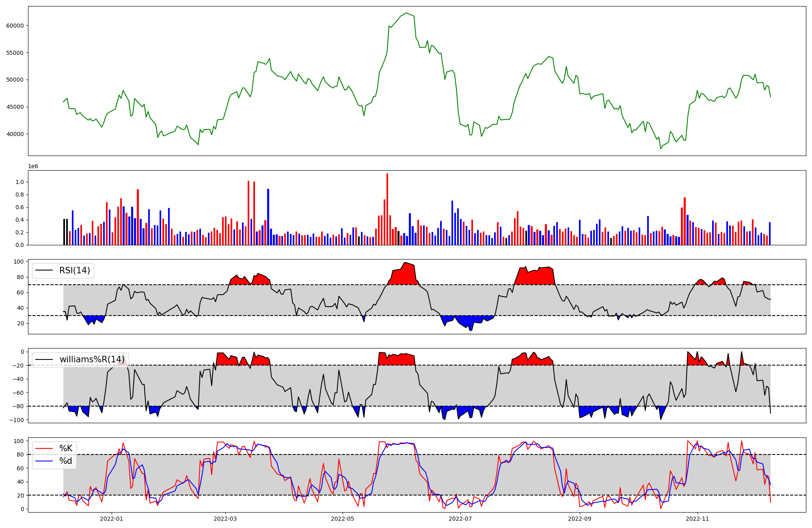Click the RSI(14) legend label
This screenshot has width=812, height=528.
pos(75,270)
